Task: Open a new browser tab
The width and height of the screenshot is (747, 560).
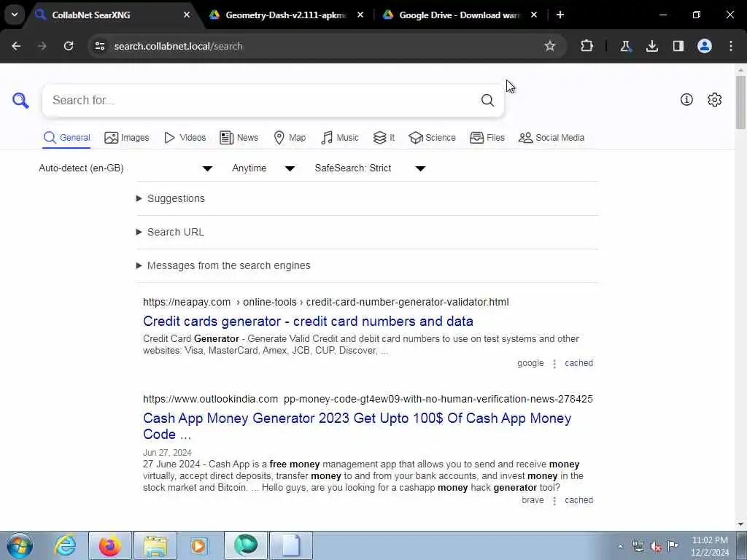Action: point(560,15)
